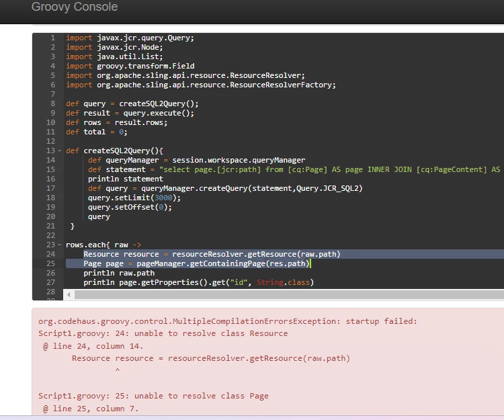Click the closing brace on line 21
The height and width of the screenshot is (420, 504).
(73, 226)
